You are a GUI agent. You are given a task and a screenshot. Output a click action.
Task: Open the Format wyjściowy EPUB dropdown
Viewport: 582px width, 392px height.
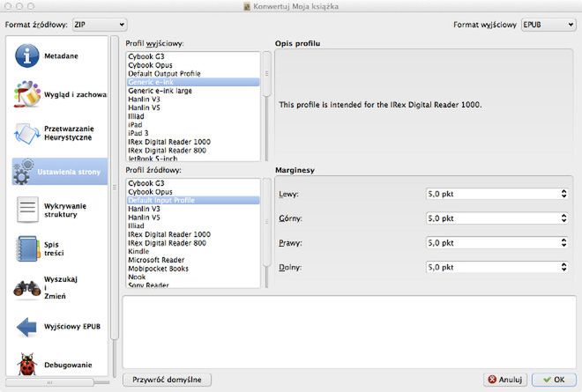click(x=548, y=25)
